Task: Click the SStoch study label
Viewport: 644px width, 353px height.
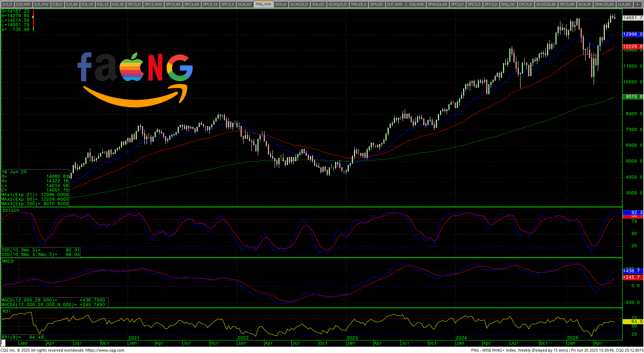Action: [x=11, y=210]
